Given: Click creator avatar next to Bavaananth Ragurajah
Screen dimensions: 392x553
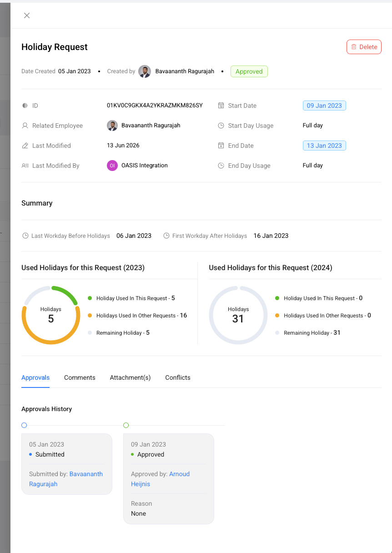Looking at the screenshot, I should point(145,71).
